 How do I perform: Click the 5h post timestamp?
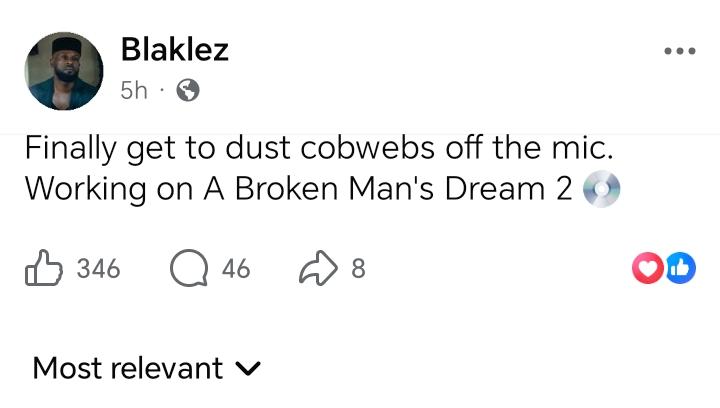click(x=133, y=91)
